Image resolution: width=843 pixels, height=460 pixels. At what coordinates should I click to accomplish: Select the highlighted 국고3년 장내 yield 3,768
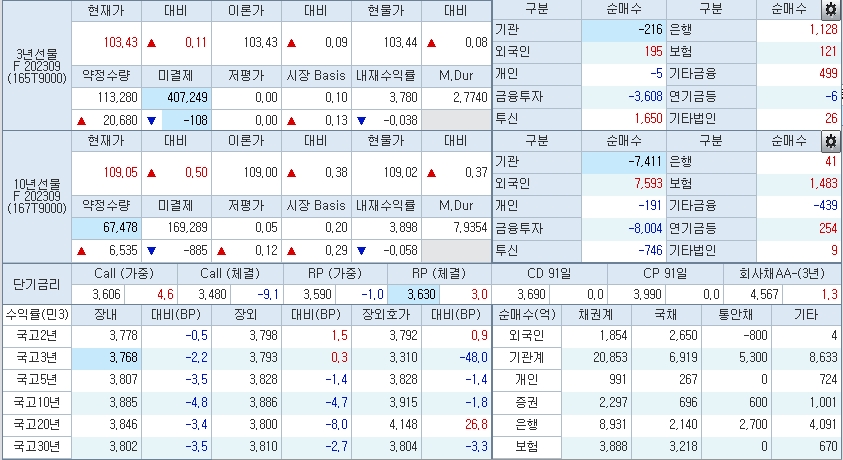point(108,358)
